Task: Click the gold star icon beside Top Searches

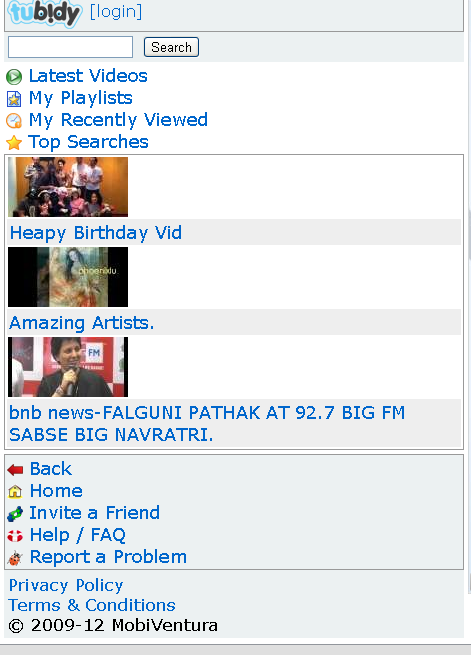Action: click(x=14, y=143)
